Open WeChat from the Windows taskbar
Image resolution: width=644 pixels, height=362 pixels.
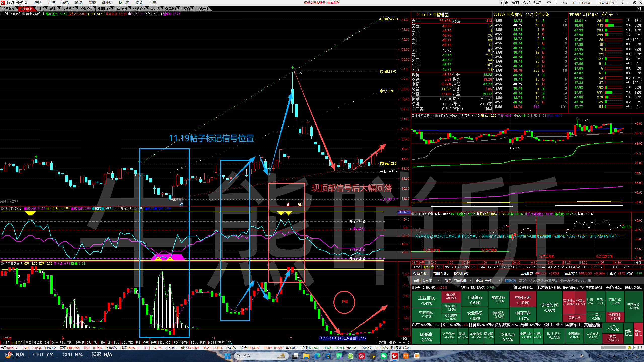coord(383,356)
